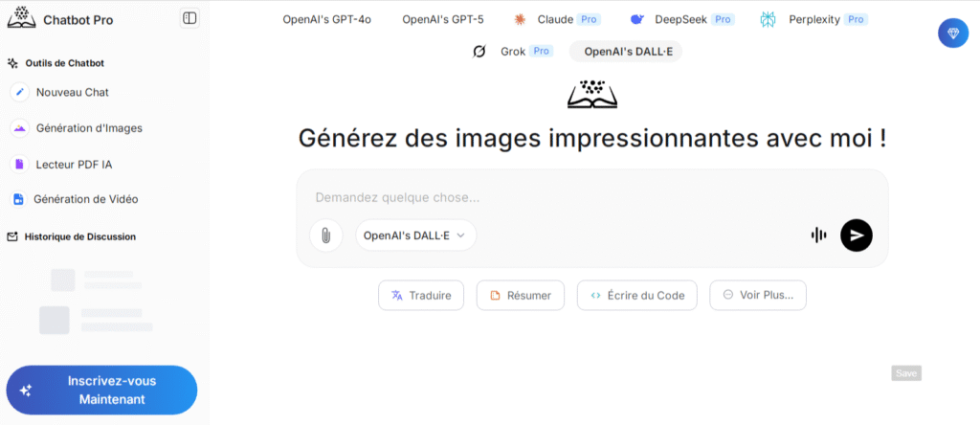The image size is (980, 425).
Task: Send the message with arrow button
Action: click(857, 235)
